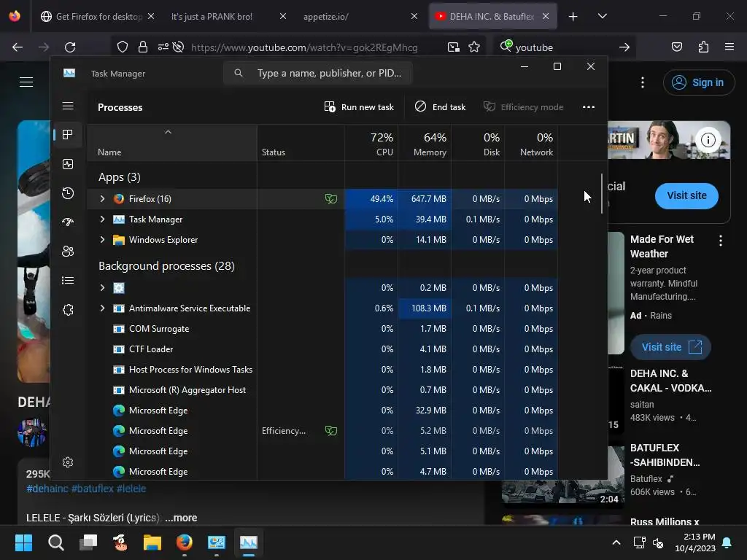The height and width of the screenshot is (560, 747).
Task: Click YouTube settings three-dot icon near Sign in
Action: click(642, 82)
